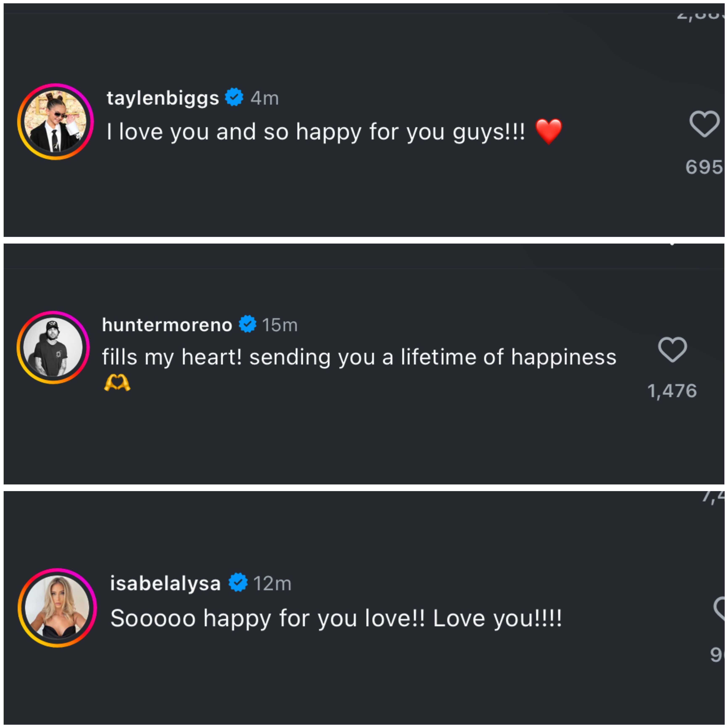Click the red heart emoji in taylenbiggs' comment
The image size is (728, 728).
tap(548, 131)
